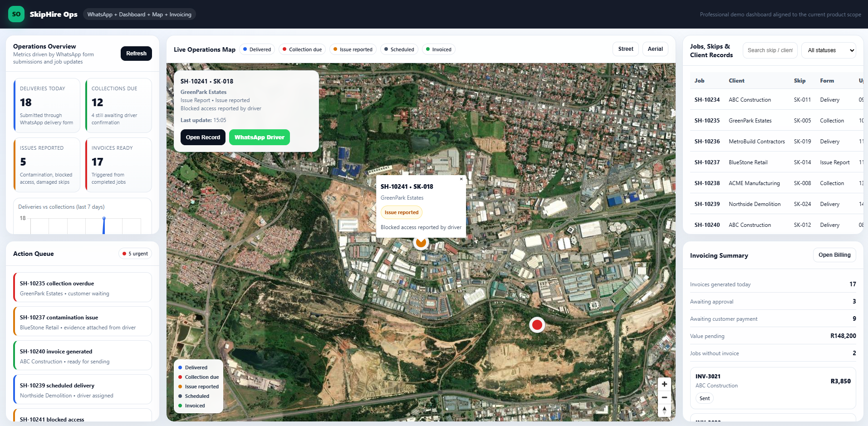Click the SkipHire Ops SO logo

click(16, 14)
